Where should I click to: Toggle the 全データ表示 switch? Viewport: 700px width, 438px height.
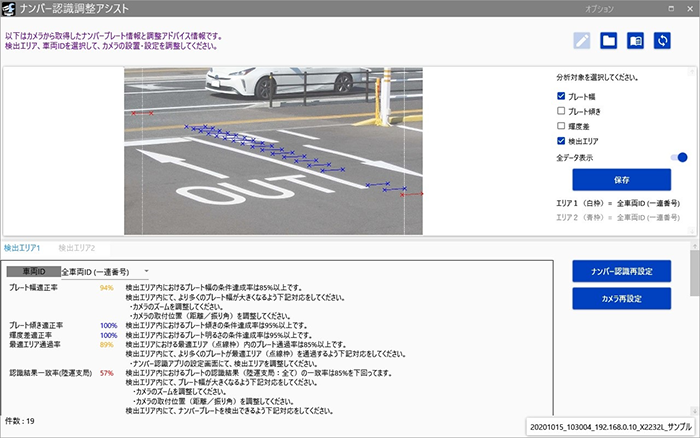(680, 157)
